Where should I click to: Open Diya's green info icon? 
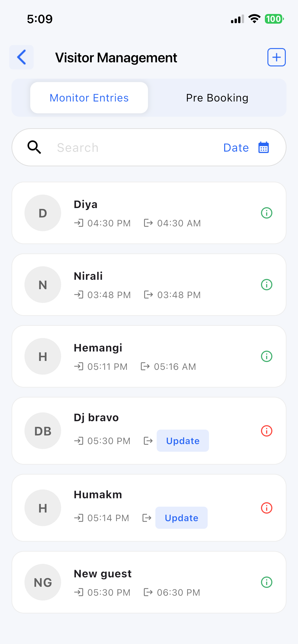[x=267, y=213]
